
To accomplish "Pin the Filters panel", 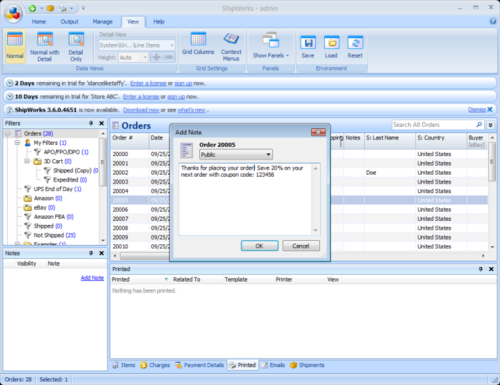I will point(91,123).
